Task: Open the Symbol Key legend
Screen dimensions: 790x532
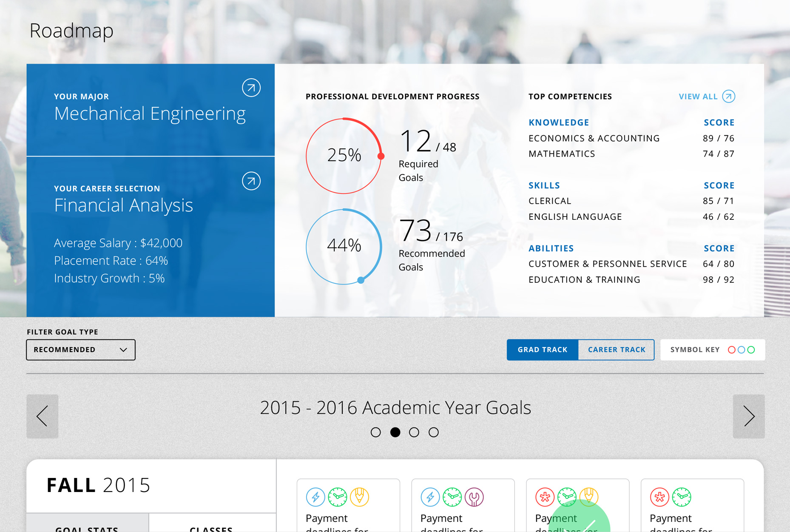Action: pyautogui.click(x=713, y=350)
